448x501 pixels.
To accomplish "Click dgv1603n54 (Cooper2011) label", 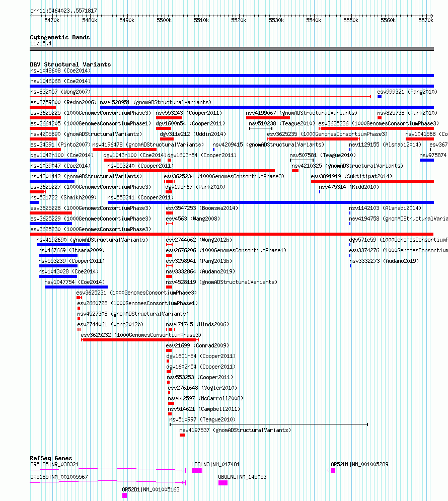I will tap(202, 155).
